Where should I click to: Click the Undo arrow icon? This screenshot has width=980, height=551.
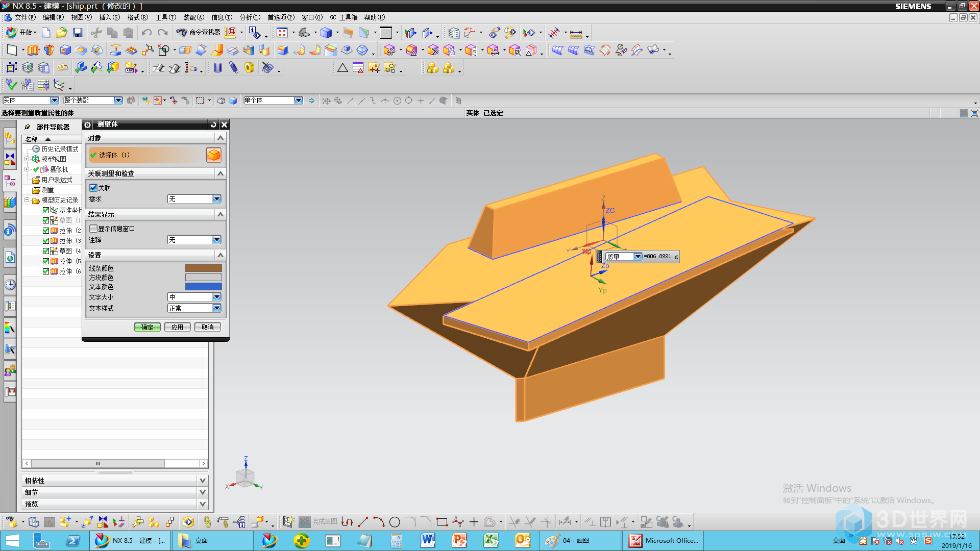click(146, 33)
